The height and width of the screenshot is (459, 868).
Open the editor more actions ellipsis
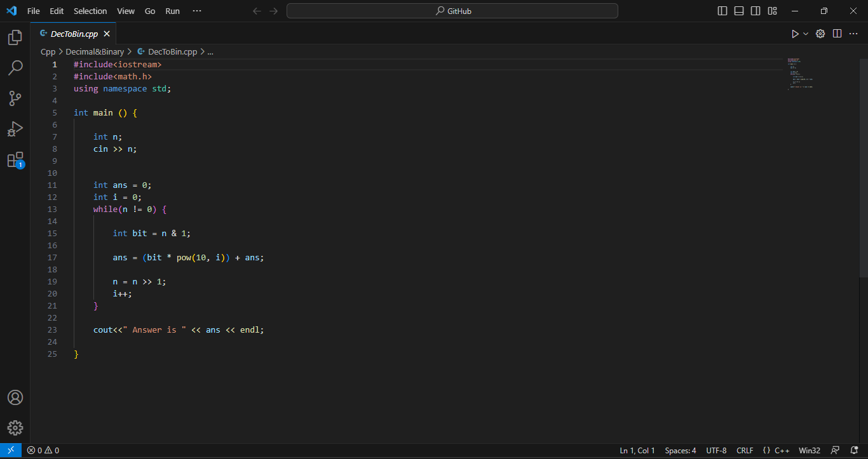(853, 34)
